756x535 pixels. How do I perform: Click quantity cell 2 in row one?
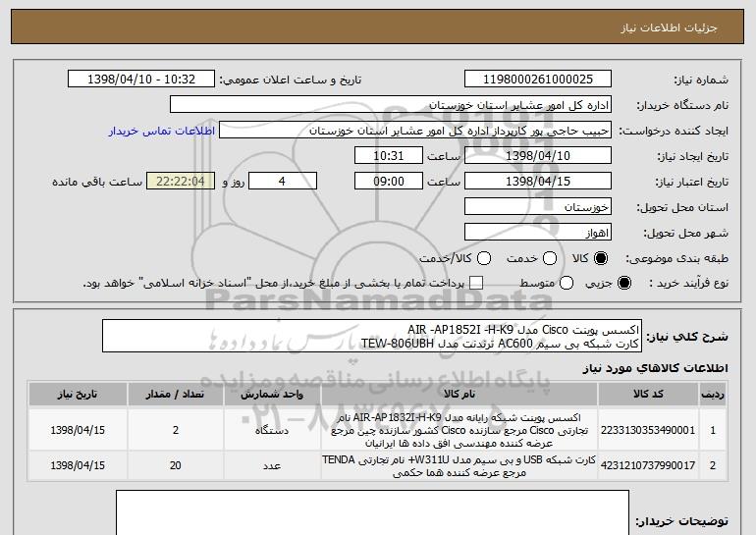[175, 430]
